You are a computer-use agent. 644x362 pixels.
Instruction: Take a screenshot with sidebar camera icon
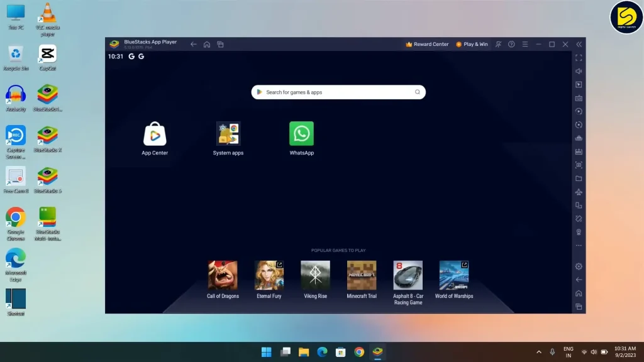tap(579, 165)
